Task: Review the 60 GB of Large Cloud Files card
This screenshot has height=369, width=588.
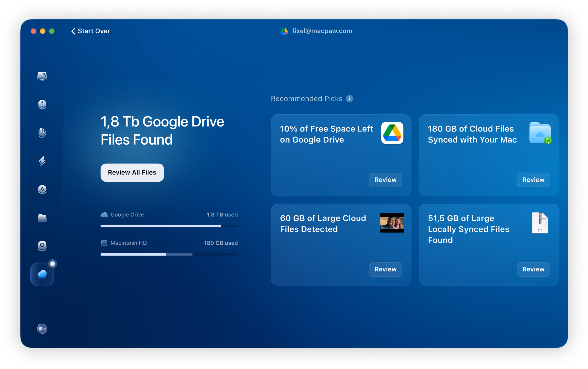Action: pos(385,270)
